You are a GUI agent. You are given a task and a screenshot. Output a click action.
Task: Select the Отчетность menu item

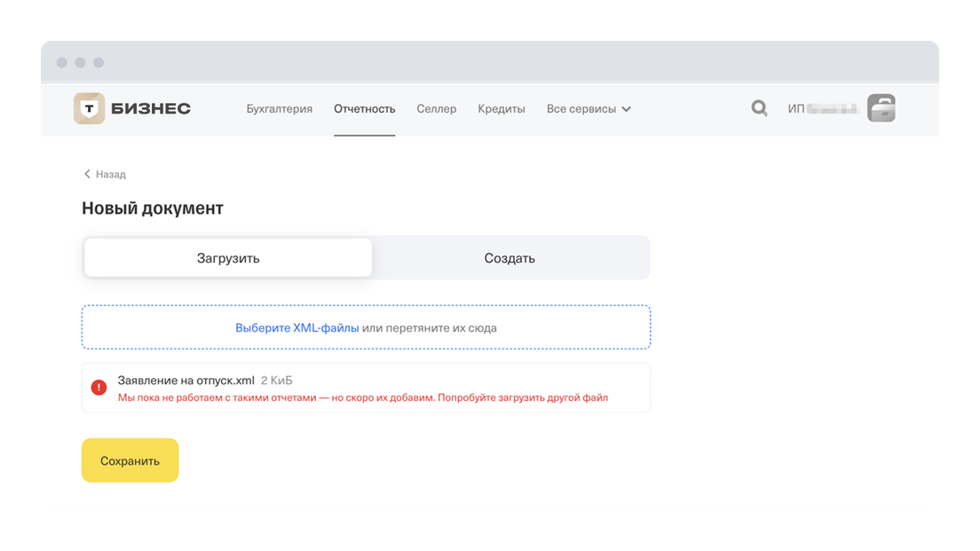(364, 109)
